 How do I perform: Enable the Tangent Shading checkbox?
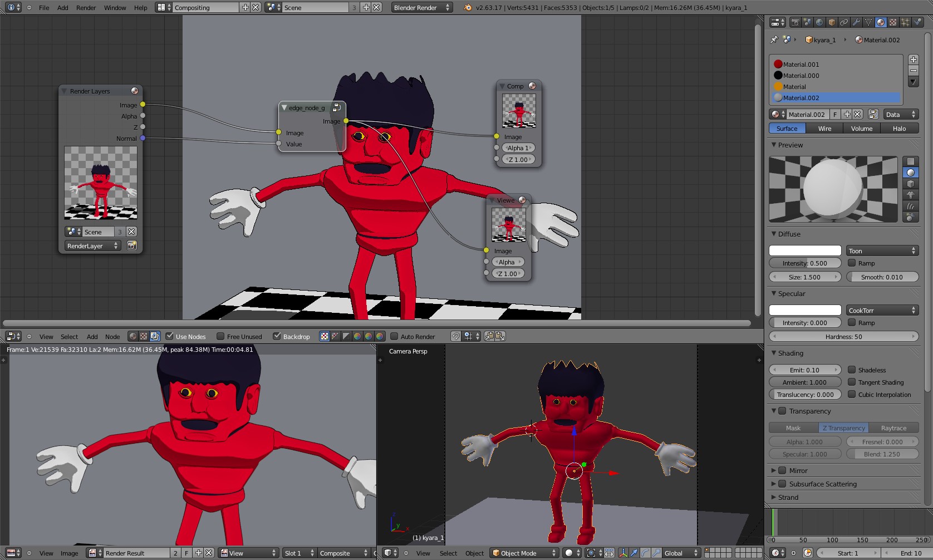pyautogui.click(x=852, y=382)
